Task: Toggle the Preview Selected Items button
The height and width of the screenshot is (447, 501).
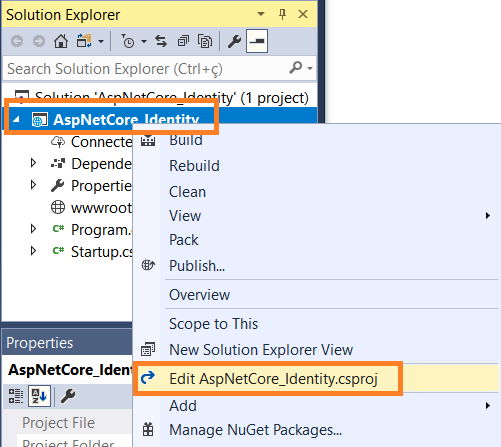Action: [257, 41]
